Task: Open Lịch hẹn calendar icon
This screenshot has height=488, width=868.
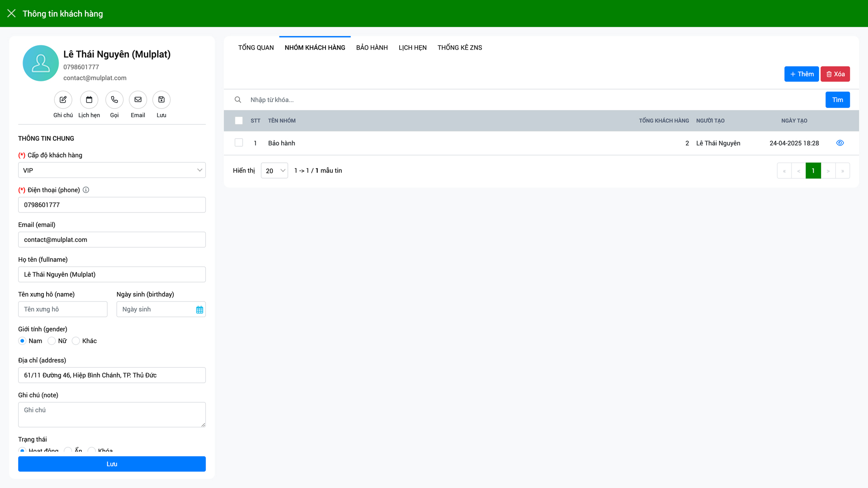Action: click(x=89, y=100)
